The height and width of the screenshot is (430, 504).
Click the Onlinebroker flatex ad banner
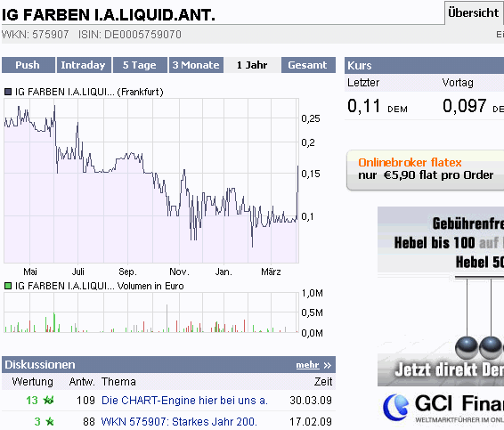425,170
